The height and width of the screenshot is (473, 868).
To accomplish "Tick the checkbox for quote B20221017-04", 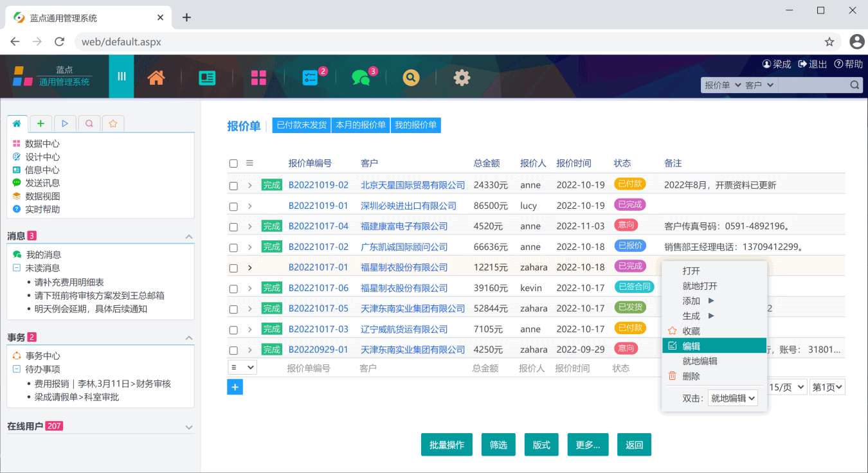I will [x=233, y=227].
